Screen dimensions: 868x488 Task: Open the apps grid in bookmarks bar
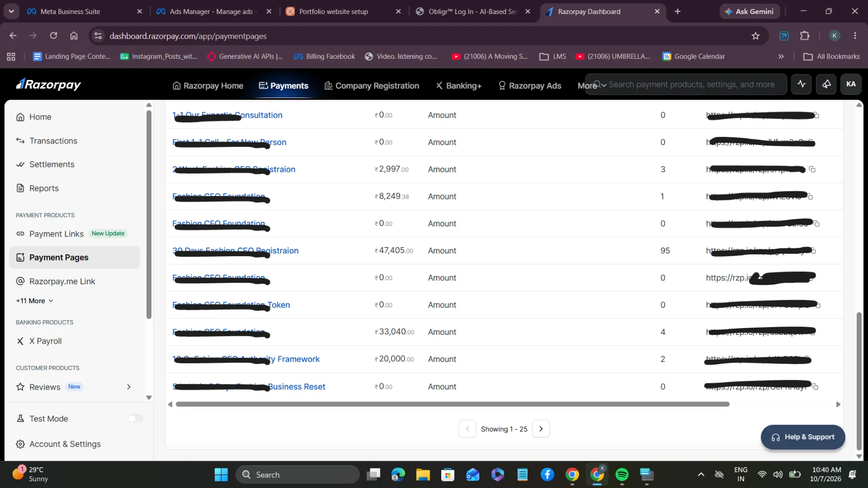(x=11, y=57)
